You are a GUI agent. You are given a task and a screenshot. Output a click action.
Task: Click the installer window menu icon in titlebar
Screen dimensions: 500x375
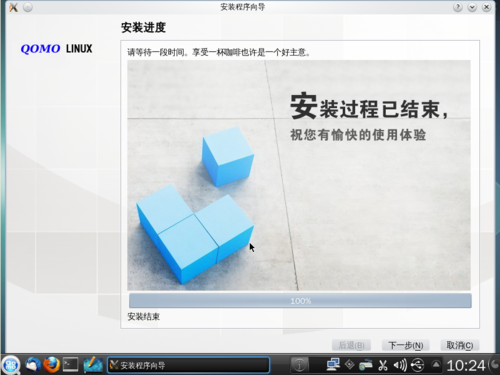click(13, 7)
